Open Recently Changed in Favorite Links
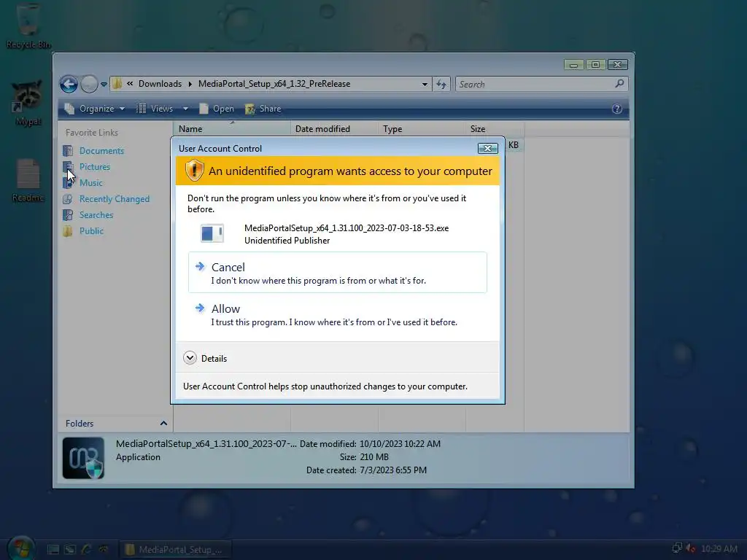 (115, 199)
